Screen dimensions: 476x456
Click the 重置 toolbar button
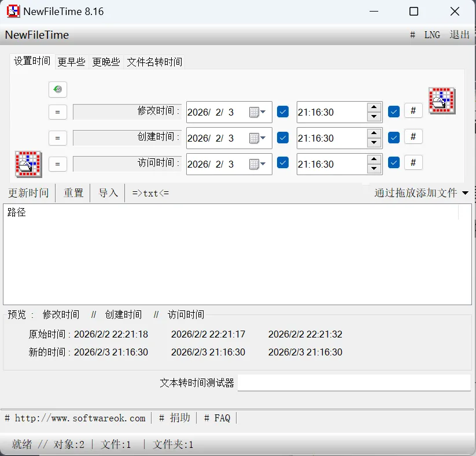point(73,193)
